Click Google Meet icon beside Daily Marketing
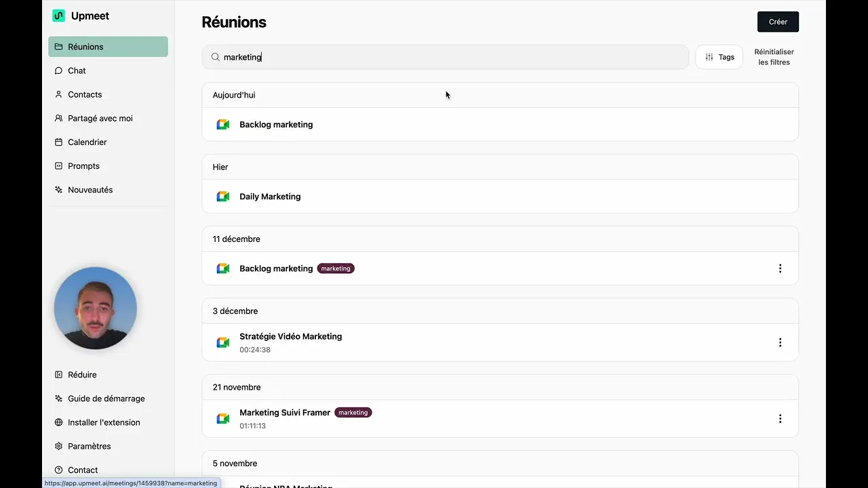The width and height of the screenshot is (868, 488). pyautogui.click(x=223, y=197)
